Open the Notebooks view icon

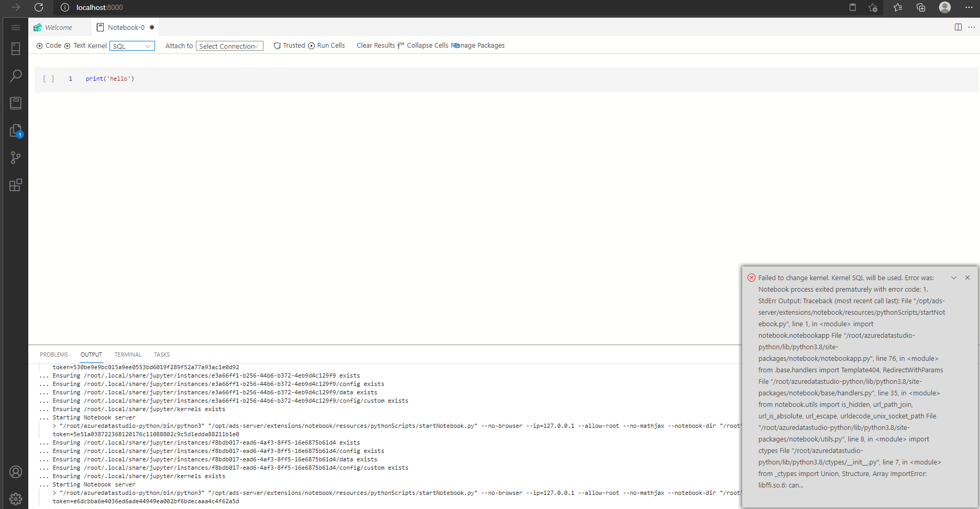coord(16,103)
